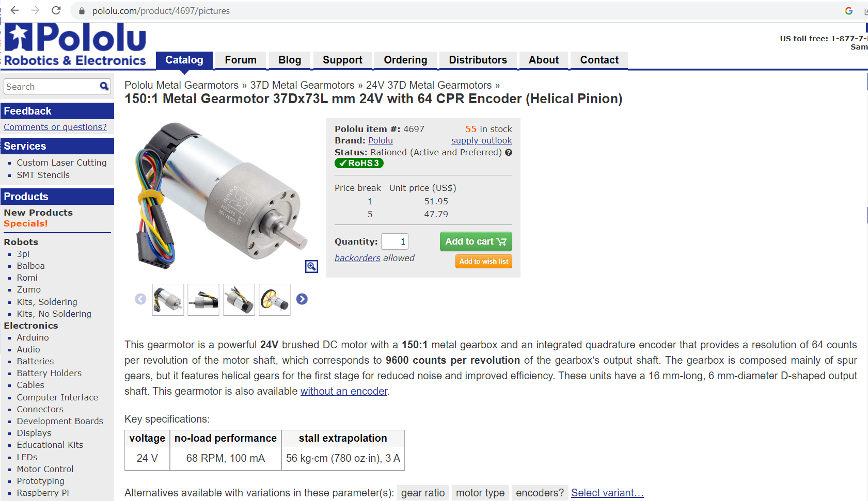Click the search magnifier icon
Image resolution: width=868 pixels, height=501 pixels.
tap(104, 86)
